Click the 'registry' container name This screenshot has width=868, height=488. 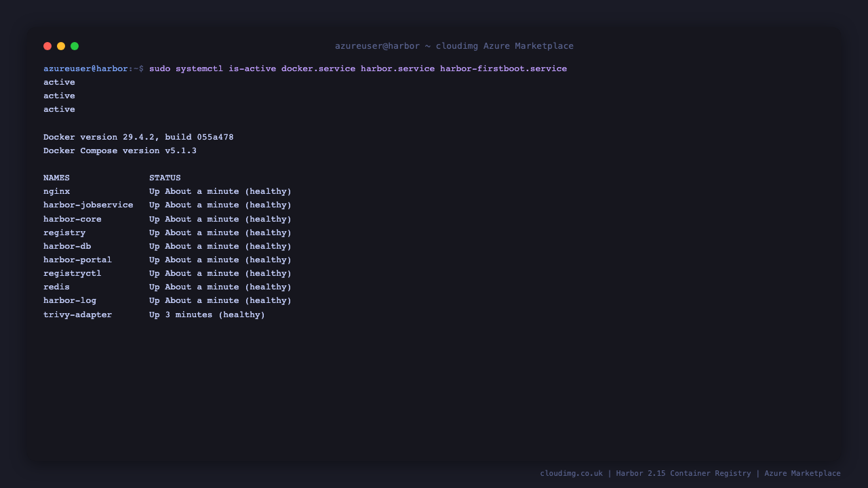pyautogui.click(x=64, y=232)
